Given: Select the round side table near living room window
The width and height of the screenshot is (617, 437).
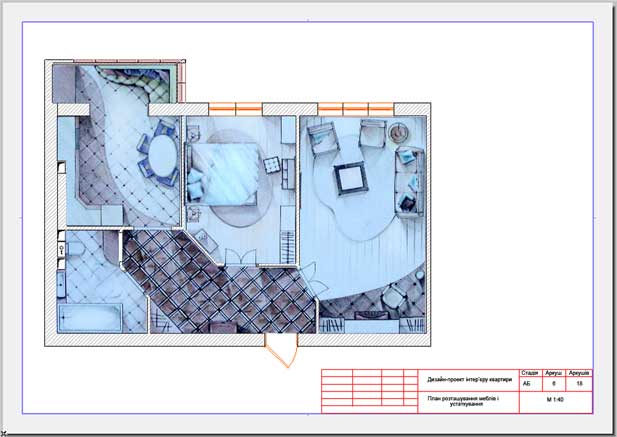Looking at the screenshot, I should [398, 132].
